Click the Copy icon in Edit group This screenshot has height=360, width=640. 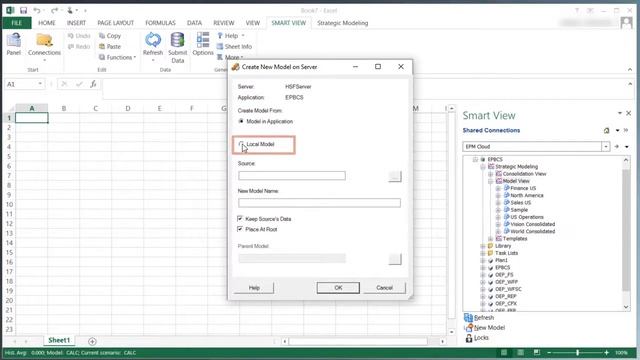(102, 36)
